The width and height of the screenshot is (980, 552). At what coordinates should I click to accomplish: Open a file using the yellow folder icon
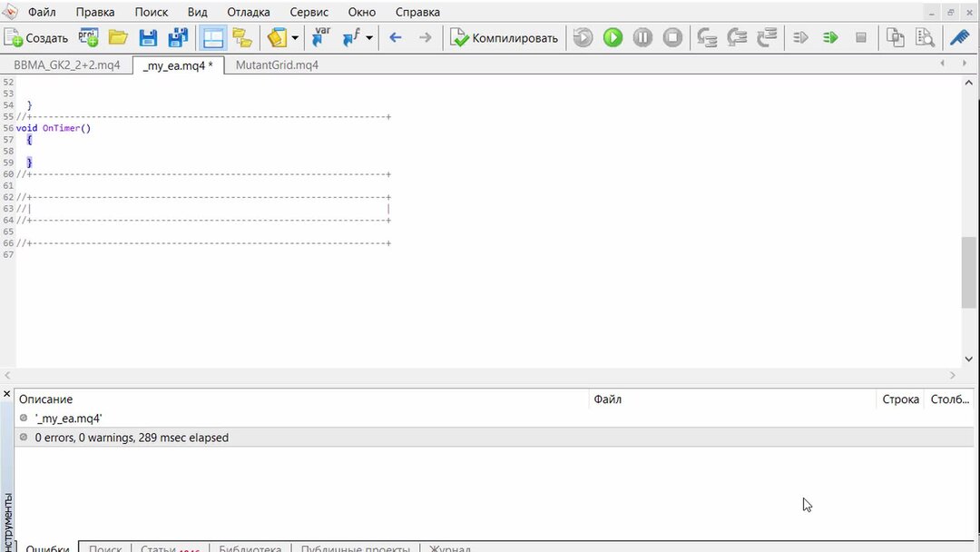click(118, 38)
